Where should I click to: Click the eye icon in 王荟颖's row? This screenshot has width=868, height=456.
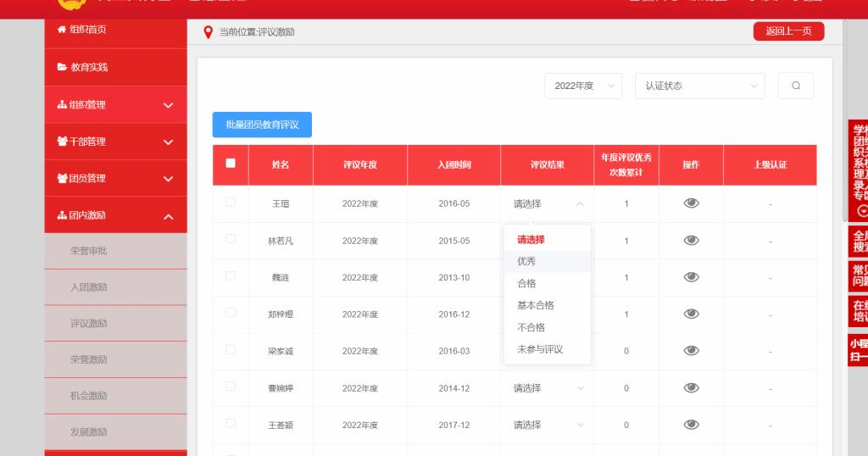(691, 425)
